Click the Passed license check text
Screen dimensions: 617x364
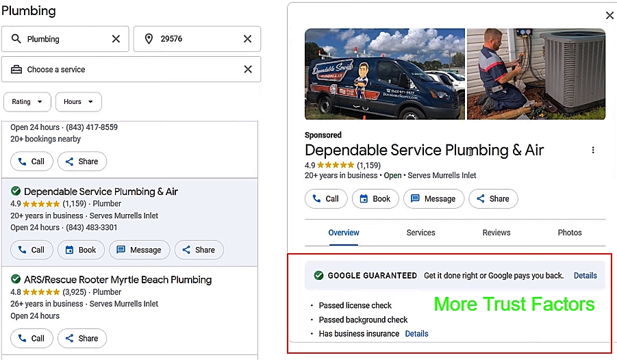tap(355, 305)
